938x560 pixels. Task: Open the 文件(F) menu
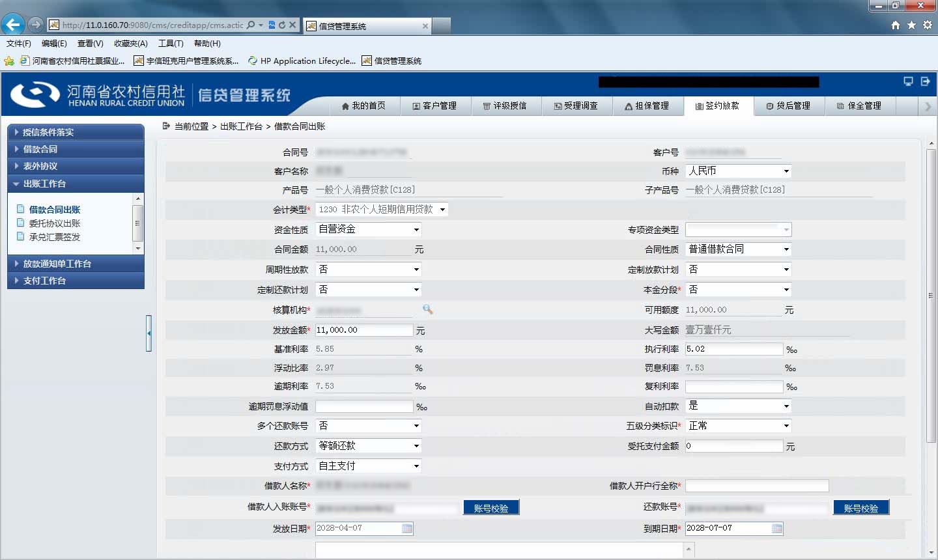click(x=19, y=44)
